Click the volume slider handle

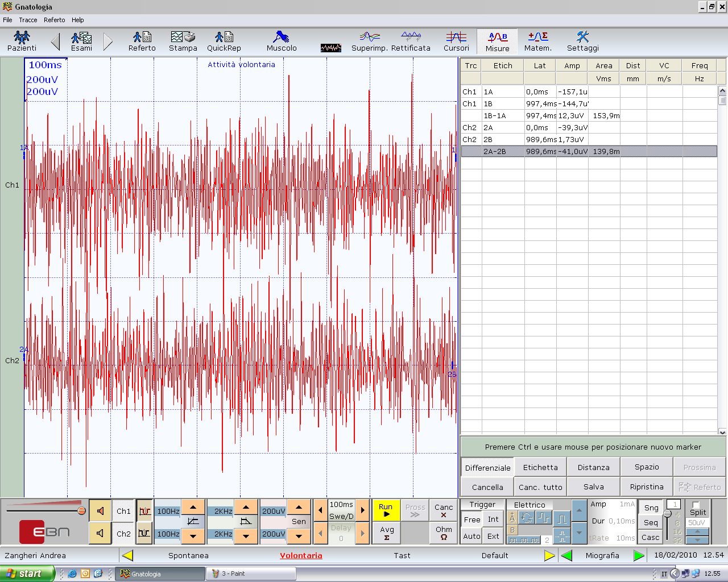tap(81, 511)
